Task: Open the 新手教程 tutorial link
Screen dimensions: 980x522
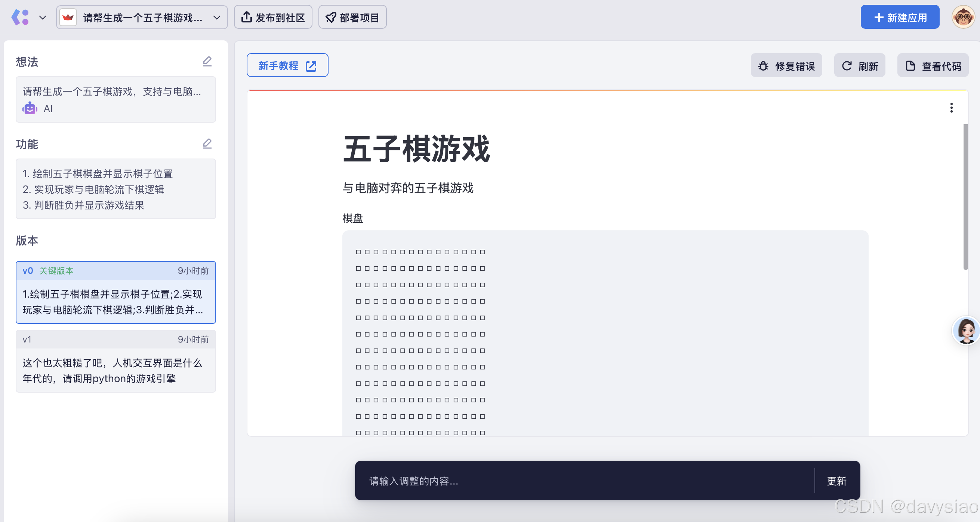Action: [x=287, y=65]
